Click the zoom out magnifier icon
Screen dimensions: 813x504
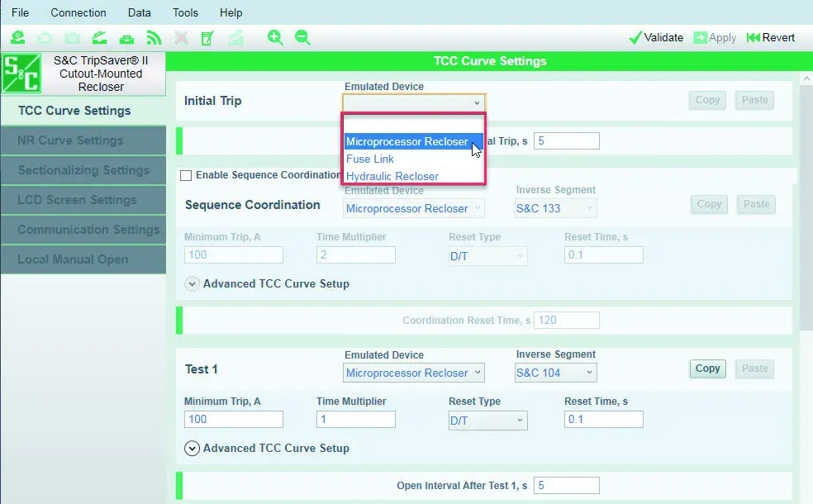click(302, 37)
